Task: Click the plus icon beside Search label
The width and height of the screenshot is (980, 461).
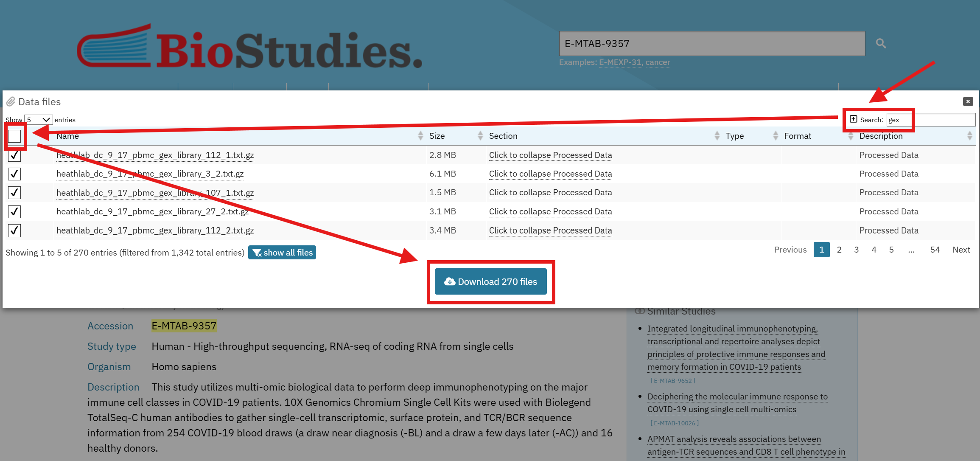Action: [x=853, y=119]
